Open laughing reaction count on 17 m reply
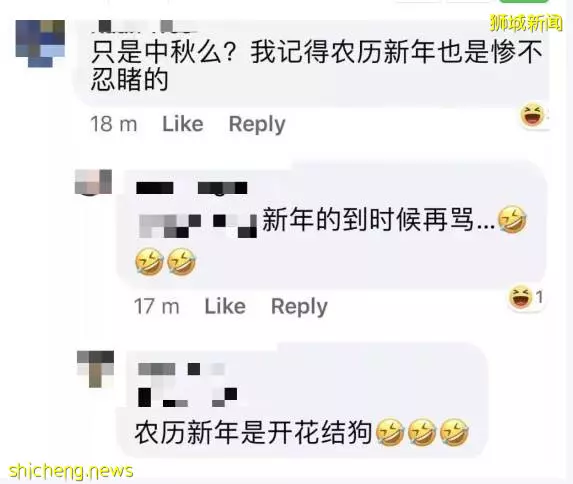The height and width of the screenshot is (484, 573). coord(525,296)
